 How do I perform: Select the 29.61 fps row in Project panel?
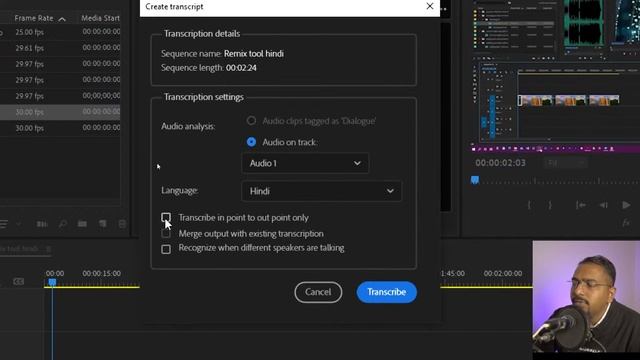pos(60,48)
